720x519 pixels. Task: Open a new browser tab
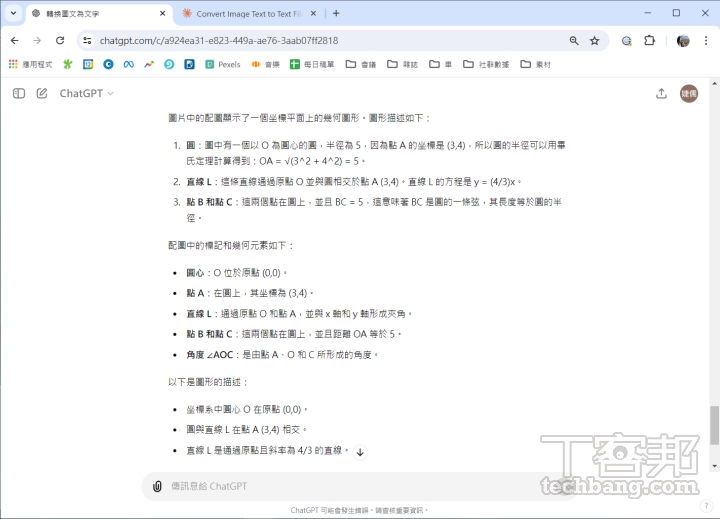tap(336, 14)
